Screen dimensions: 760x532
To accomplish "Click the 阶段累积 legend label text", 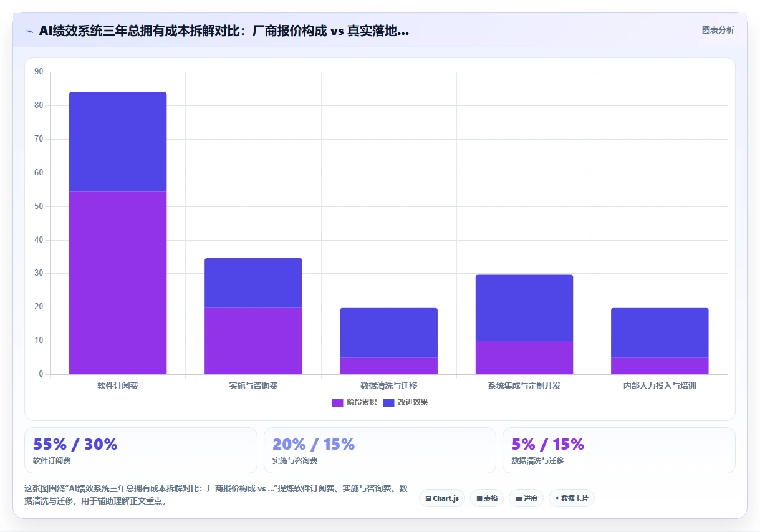I will 362,402.
